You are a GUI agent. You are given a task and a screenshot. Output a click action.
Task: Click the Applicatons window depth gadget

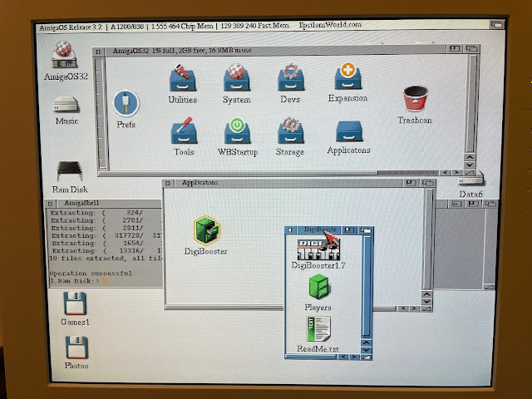[427, 183]
